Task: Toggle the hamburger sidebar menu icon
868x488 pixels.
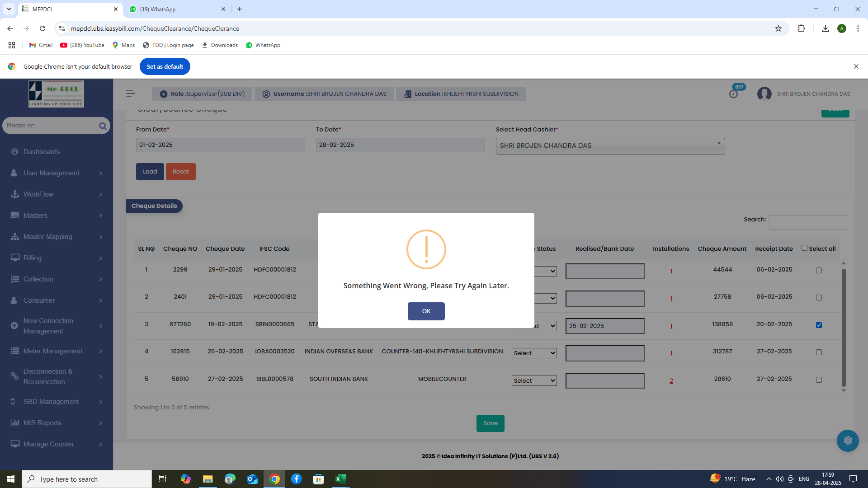Action: click(131, 94)
